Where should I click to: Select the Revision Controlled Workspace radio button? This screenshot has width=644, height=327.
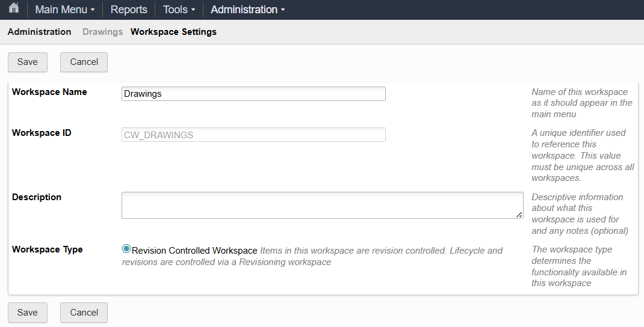[126, 249]
